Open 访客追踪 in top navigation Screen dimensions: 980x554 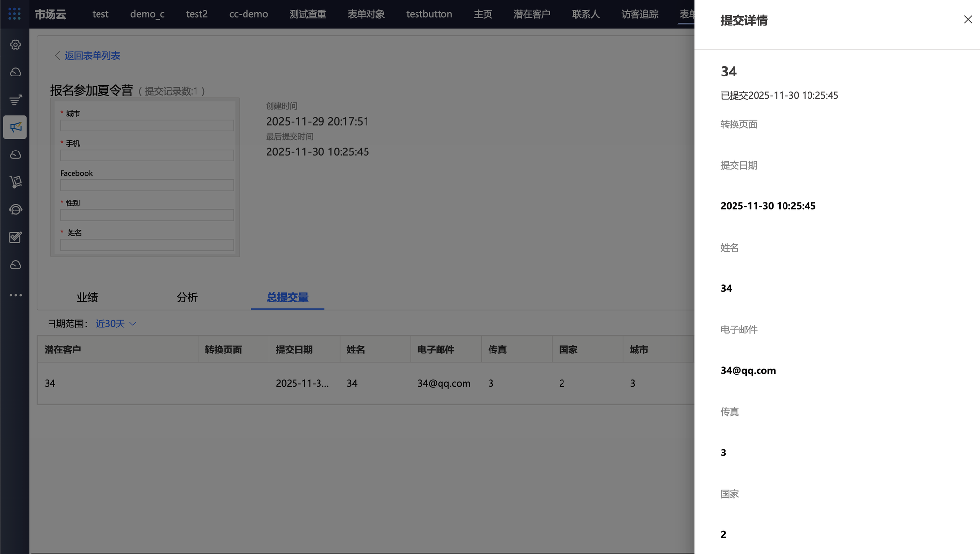pyautogui.click(x=639, y=14)
